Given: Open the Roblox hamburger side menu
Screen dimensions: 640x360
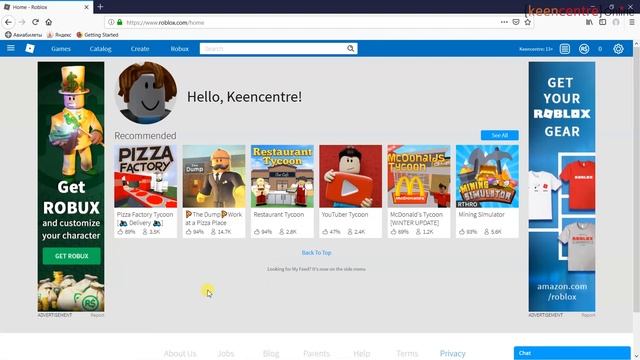Looking at the screenshot, I should click(11, 48).
